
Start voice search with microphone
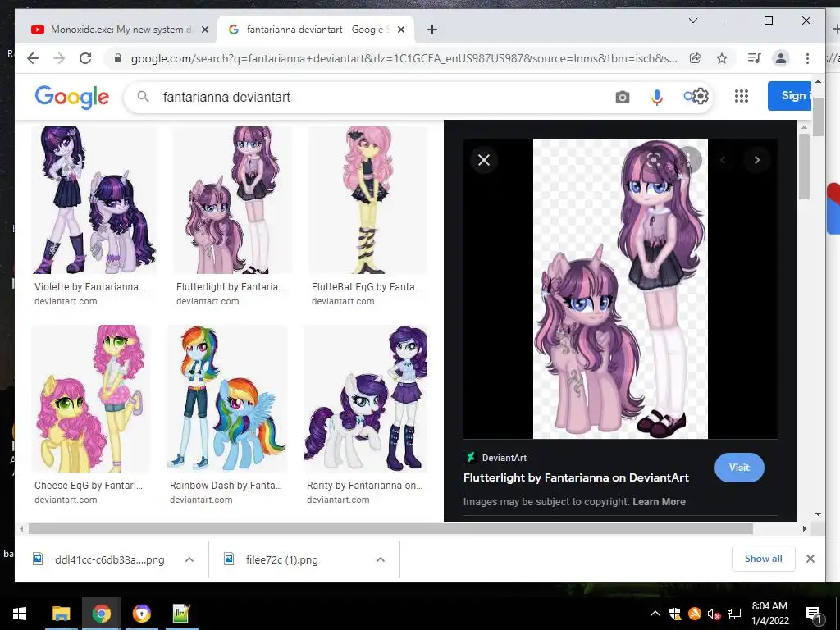coord(657,97)
